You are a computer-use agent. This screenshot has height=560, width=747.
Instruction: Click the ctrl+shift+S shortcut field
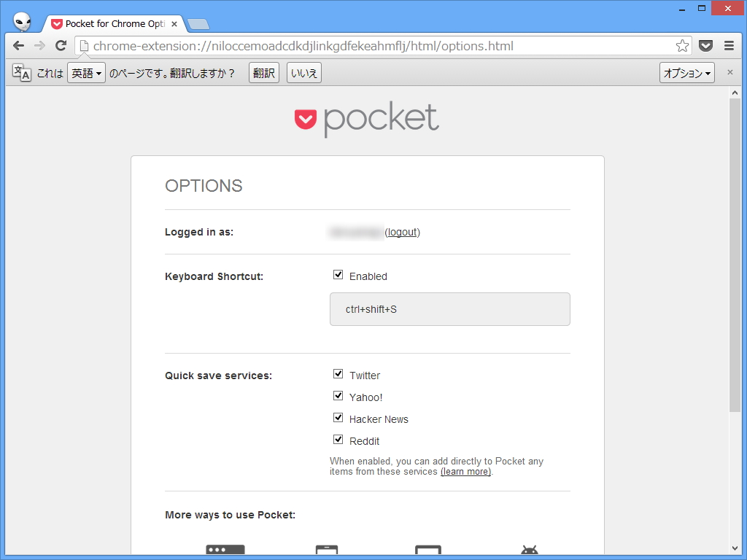pyautogui.click(x=449, y=309)
